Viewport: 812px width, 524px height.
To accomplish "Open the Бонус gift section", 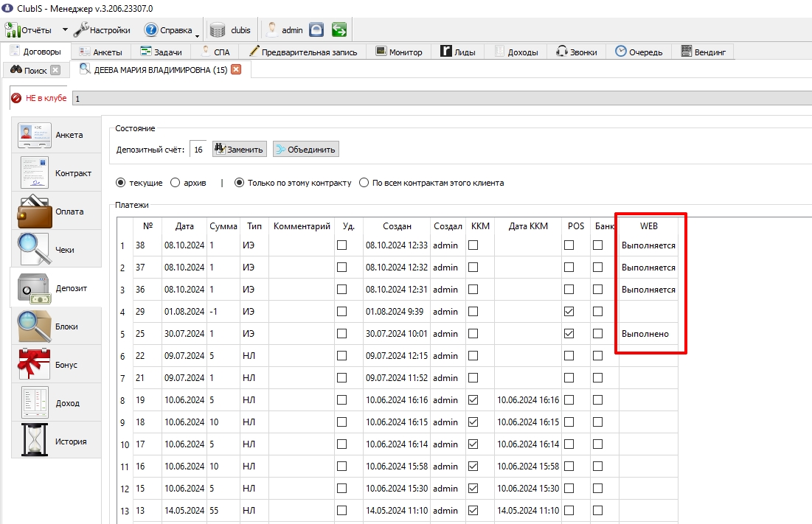I will click(56, 364).
